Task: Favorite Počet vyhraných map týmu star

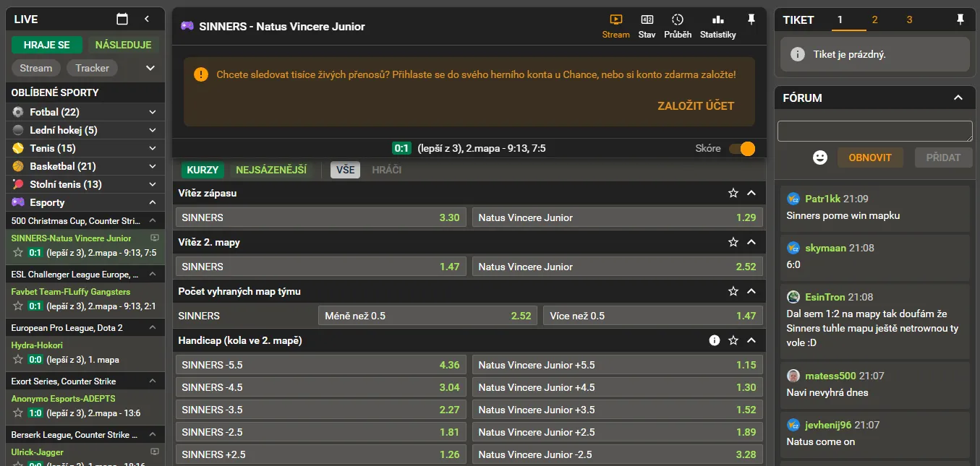Action: (x=733, y=291)
